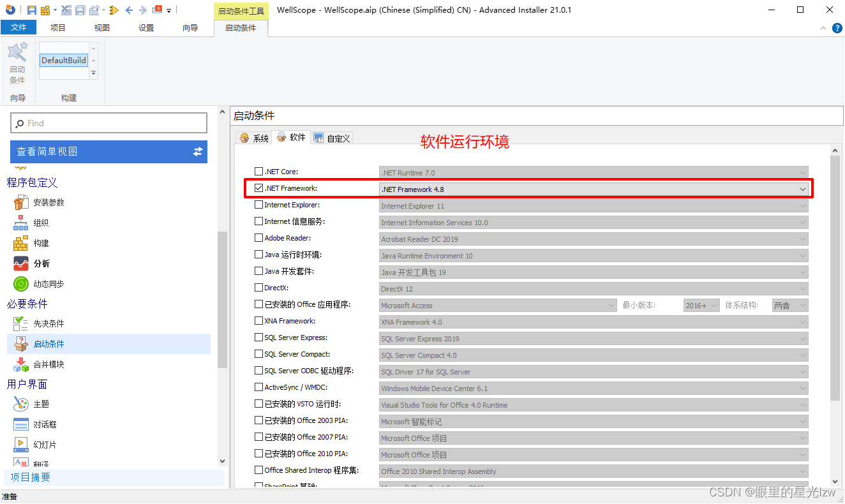Open the Internet Explorer 11 dropdown
This screenshot has width=845, height=504.
pyautogui.click(x=594, y=205)
